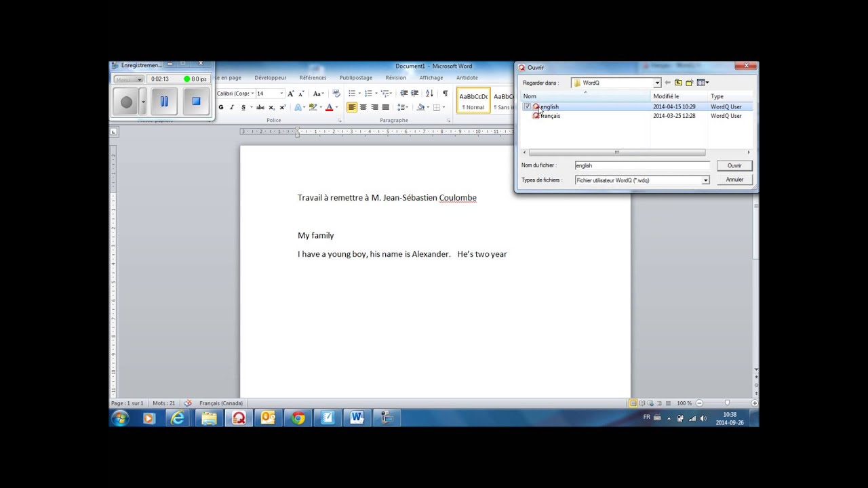The width and height of the screenshot is (868, 488).
Task: Open the view menu icon in Ouvrir dialog
Action: [703, 83]
